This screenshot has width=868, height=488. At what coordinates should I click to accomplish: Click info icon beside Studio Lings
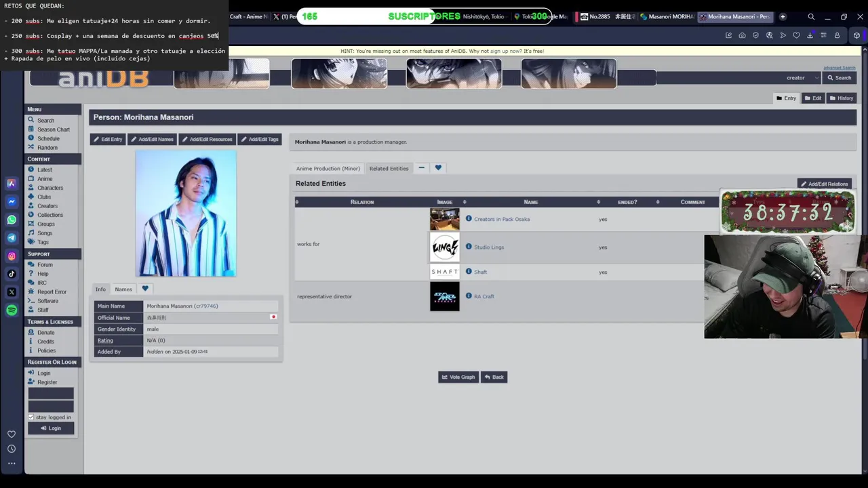point(469,247)
